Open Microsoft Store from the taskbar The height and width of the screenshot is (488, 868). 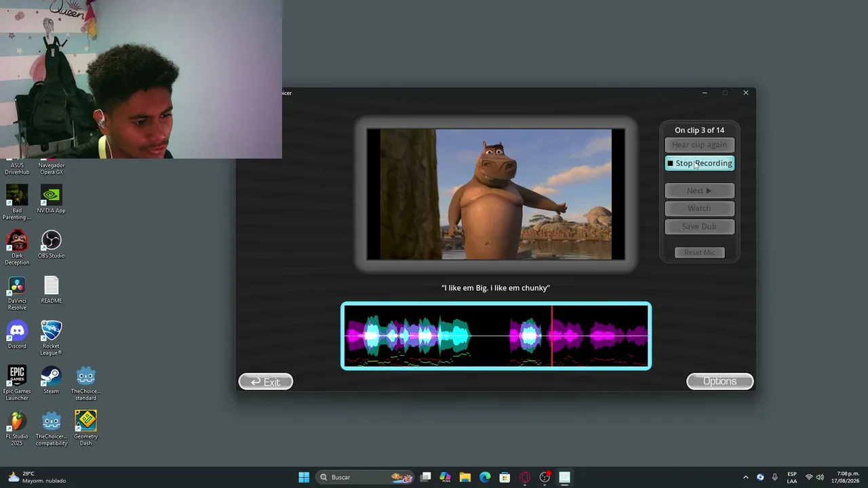pos(505,477)
